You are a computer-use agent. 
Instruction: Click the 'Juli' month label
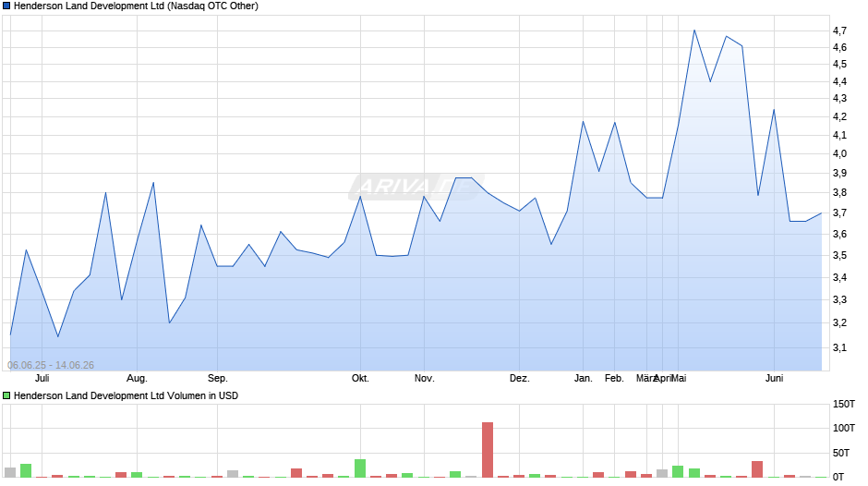pos(42,378)
